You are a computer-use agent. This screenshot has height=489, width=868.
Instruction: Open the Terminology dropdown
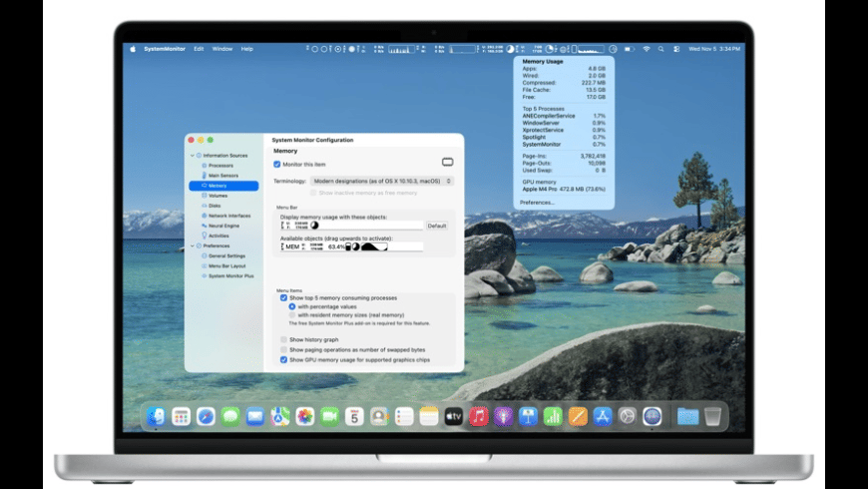(382, 181)
